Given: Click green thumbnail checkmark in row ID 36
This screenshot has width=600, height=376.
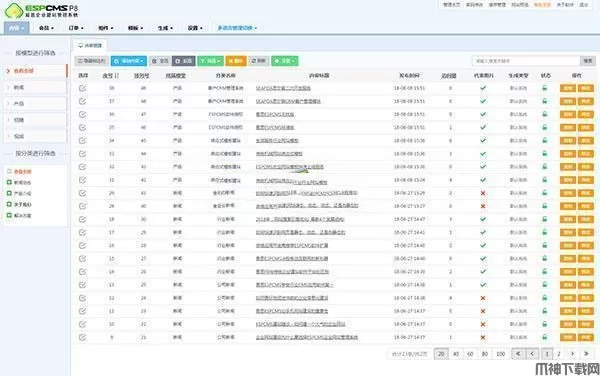Looking at the screenshot, I should pyautogui.click(x=483, y=114).
